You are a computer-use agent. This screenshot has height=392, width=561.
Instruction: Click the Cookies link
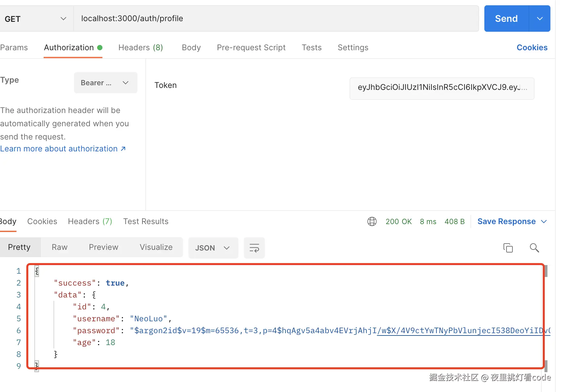point(532,48)
